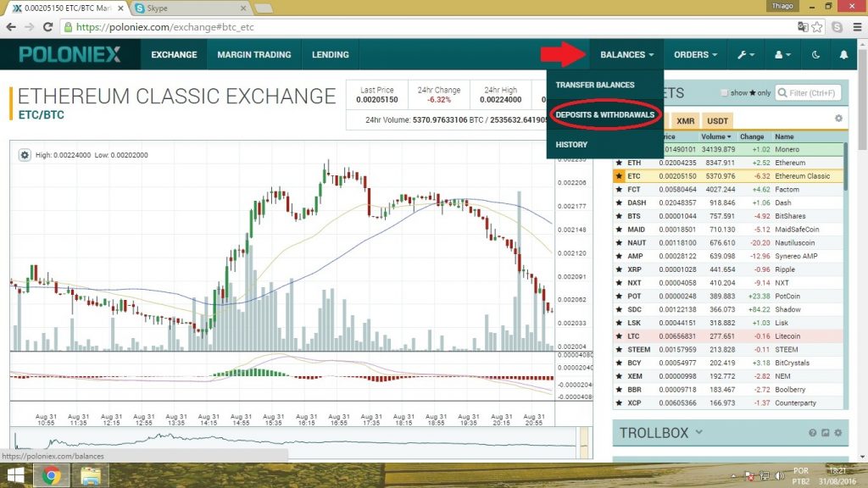Viewport: 868px width, 488px height.
Task: Go to the Margin Trading page
Action: tap(253, 55)
